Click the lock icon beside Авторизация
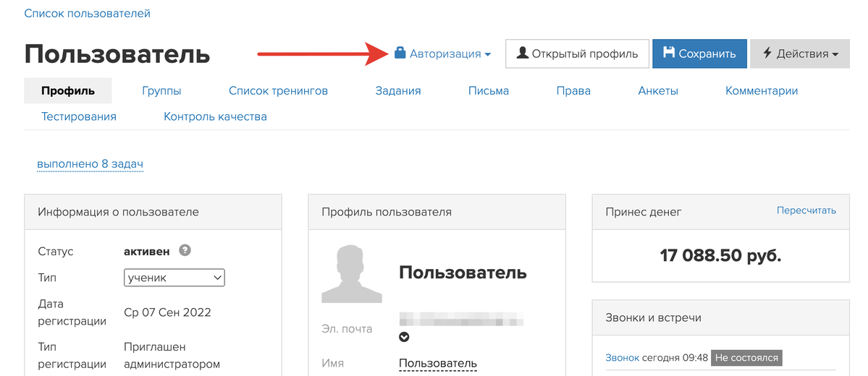The width and height of the screenshot is (868, 376). click(400, 53)
